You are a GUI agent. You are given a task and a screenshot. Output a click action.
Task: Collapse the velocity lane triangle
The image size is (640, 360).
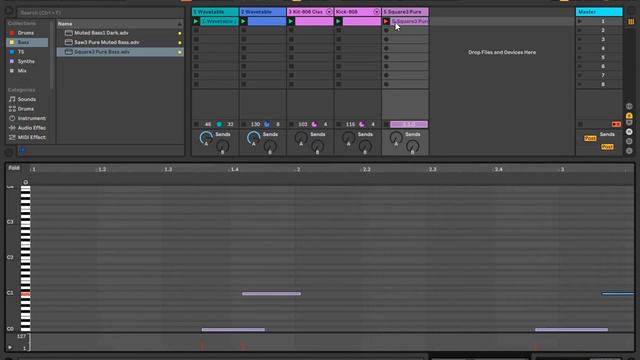(10, 347)
